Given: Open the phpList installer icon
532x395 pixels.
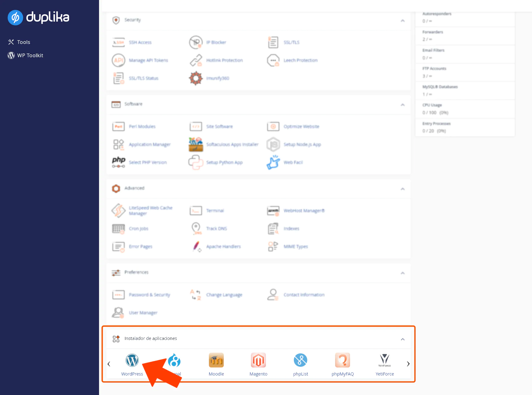Looking at the screenshot, I should pos(300,360).
